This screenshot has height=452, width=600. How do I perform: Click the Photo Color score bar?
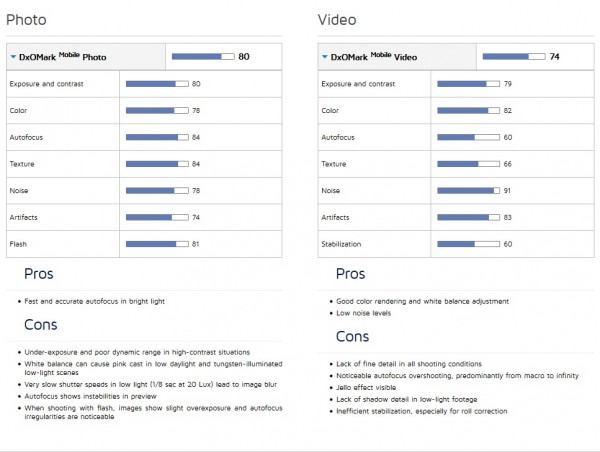pos(157,111)
